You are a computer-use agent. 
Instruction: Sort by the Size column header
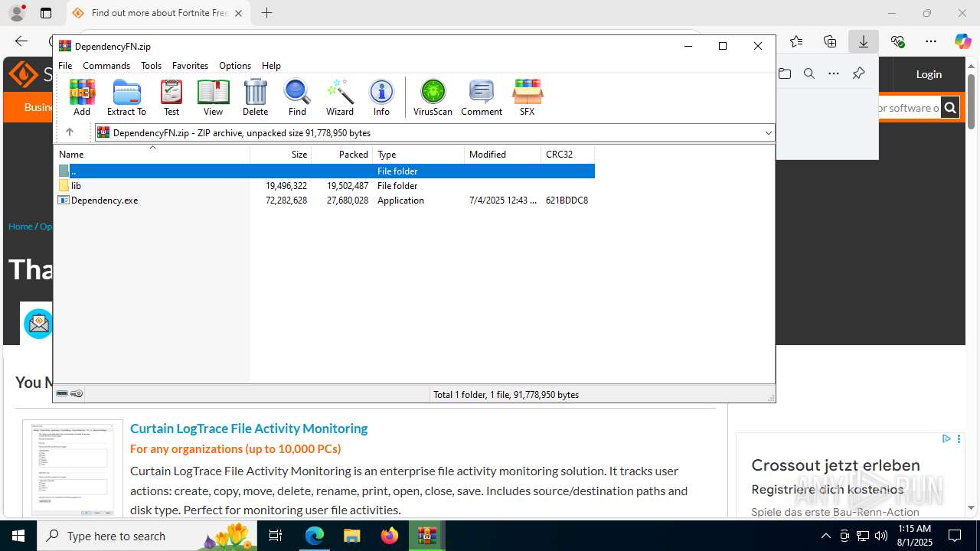(x=281, y=155)
